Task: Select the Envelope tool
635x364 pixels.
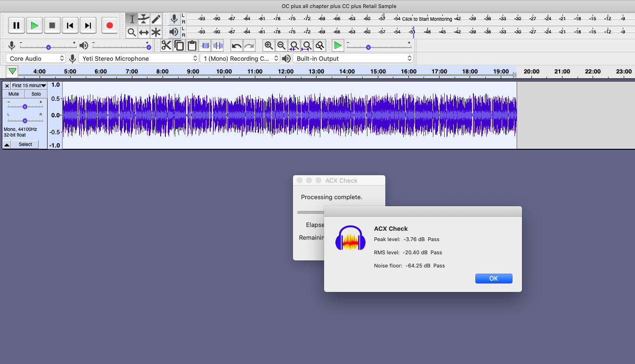Action: pos(144,19)
